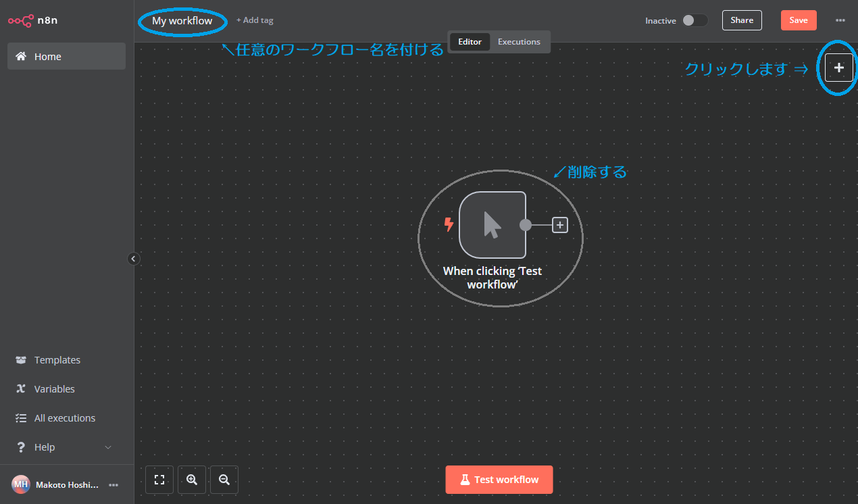Fit the workflow to the screen
858x504 pixels.
coord(159,480)
